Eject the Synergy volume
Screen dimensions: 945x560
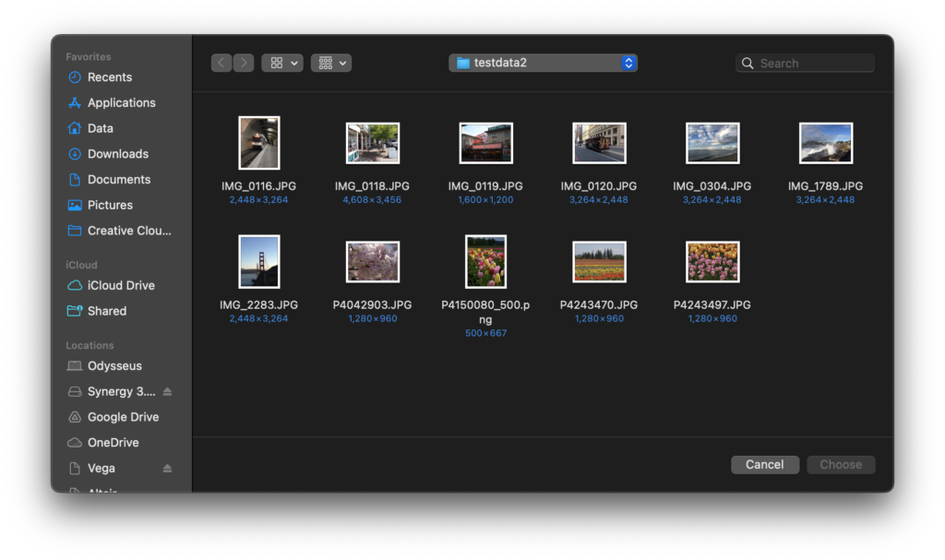pyautogui.click(x=167, y=392)
